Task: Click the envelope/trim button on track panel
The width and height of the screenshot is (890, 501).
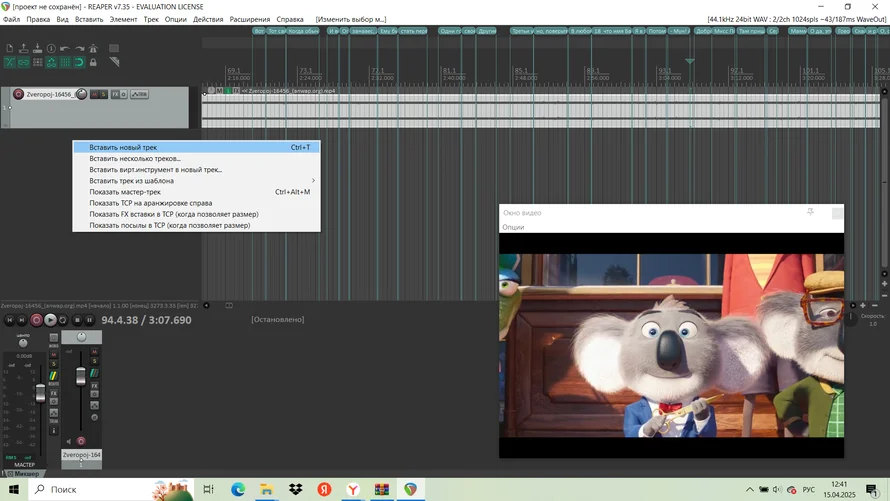Action: point(140,94)
